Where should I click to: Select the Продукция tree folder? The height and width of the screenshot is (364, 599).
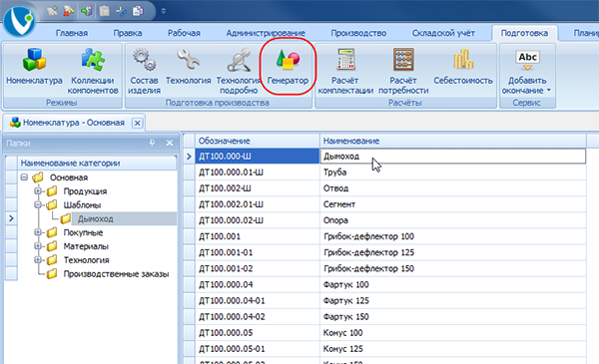(x=85, y=191)
